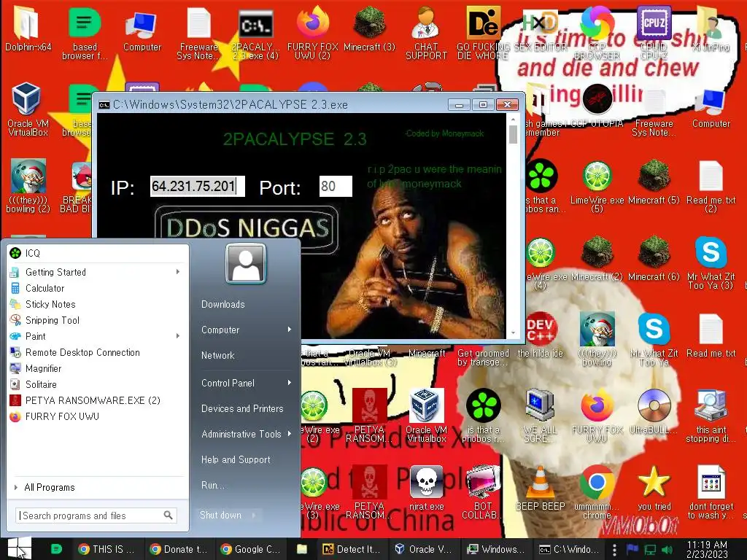This screenshot has width=747, height=560.
Task: Open UltraBULL disc icon
Action: pos(654,411)
